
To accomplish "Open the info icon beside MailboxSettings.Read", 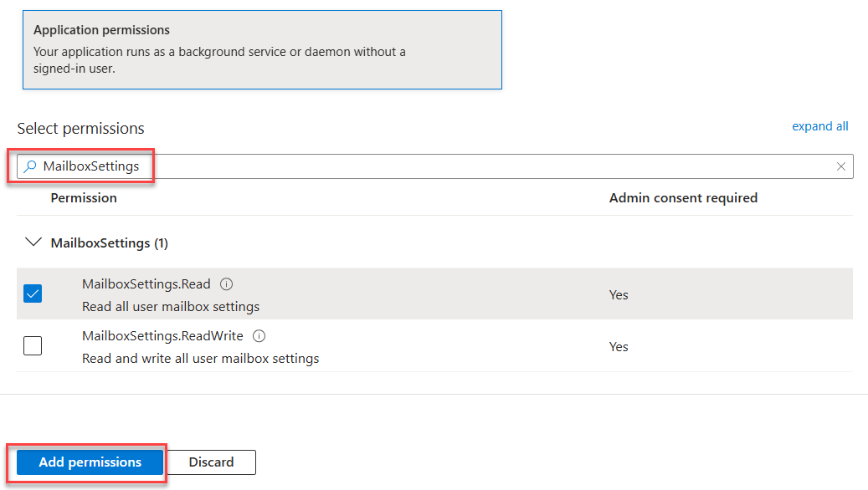I will coord(226,284).
